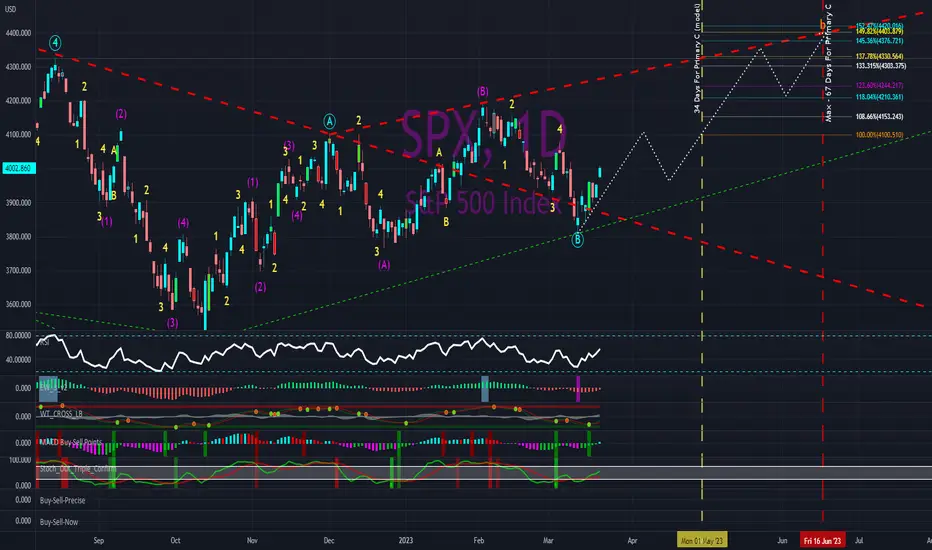This screenshot has height=550, width=932.
Task: Click the Nov label on time axis
Action: [252, 540]
